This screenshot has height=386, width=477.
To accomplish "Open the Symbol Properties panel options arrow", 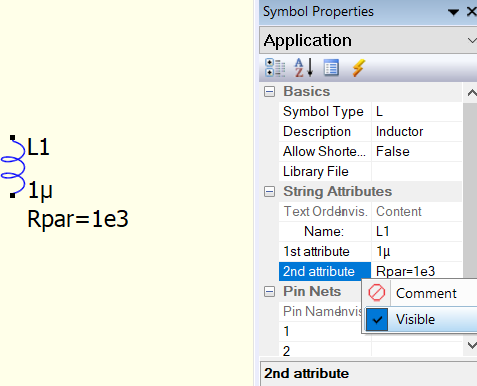I will click(453, 13).
